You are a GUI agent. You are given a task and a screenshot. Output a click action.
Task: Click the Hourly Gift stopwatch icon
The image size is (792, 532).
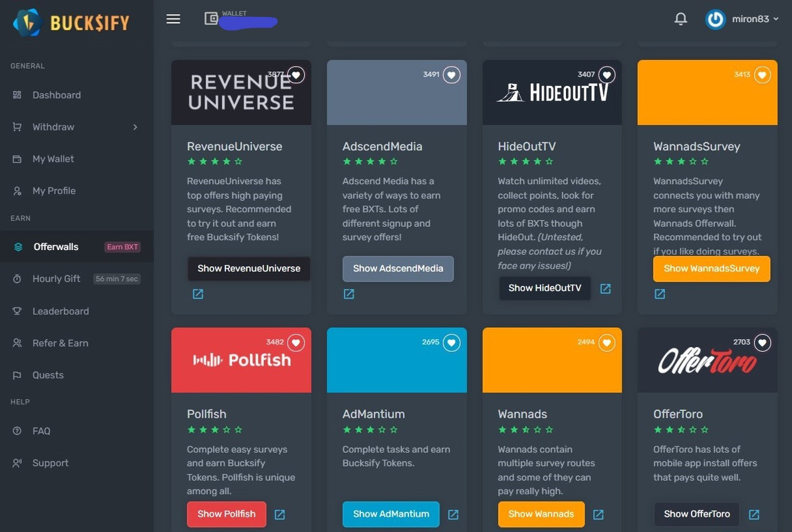pyautogui.click(x=17, y=279)
